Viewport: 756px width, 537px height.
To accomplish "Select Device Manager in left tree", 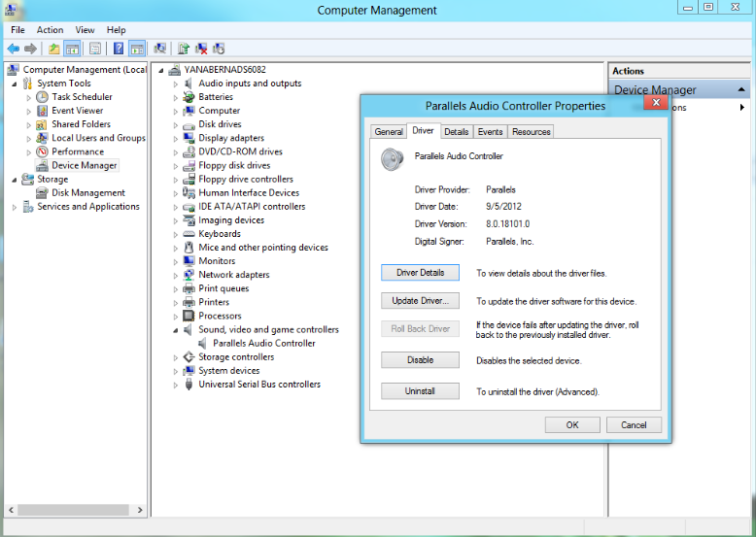I will (x=85, y=165).
